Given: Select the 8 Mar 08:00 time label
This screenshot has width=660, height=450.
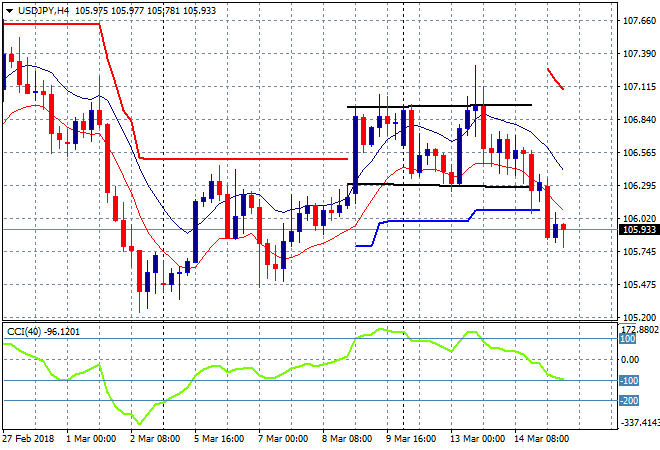Looking at the screenshot, I should coord(347,438).
